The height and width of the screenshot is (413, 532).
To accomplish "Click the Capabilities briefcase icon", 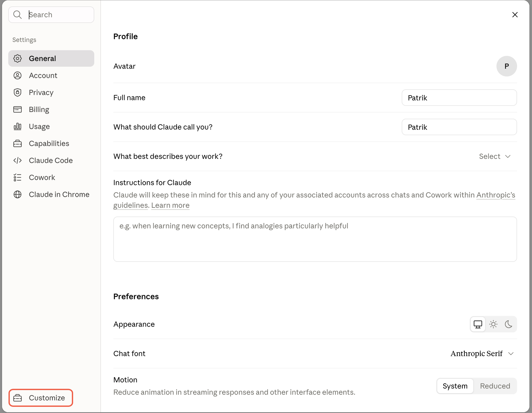I will (x=18, y=143).
